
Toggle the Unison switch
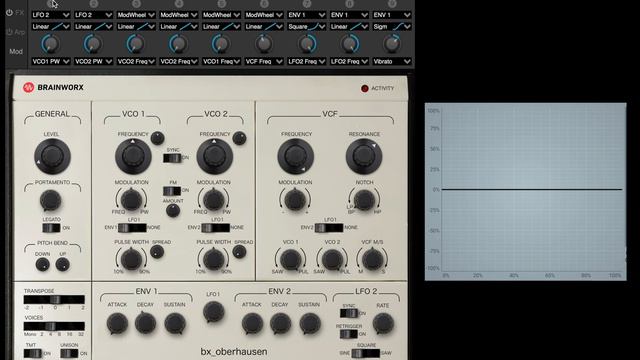point(69,353)
